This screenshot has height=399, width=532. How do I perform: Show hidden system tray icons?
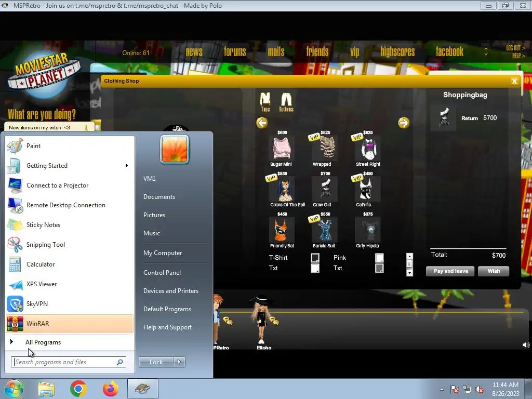(x=442, y=389)
